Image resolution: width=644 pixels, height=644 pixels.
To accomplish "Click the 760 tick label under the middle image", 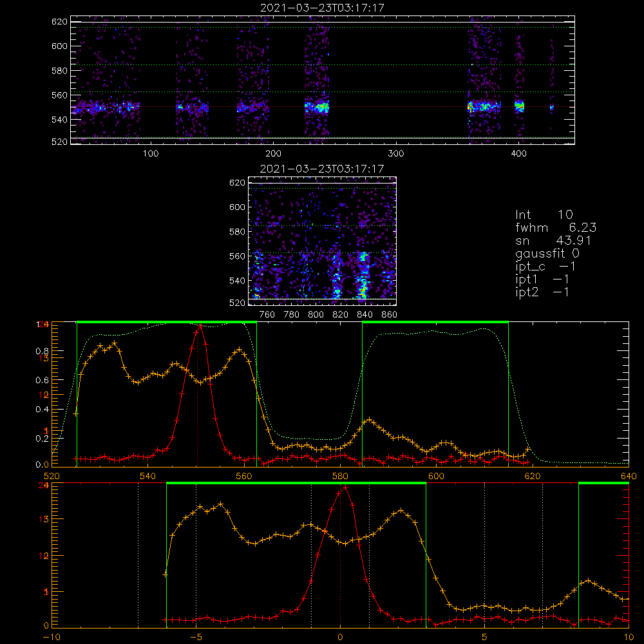I will 267,315.
